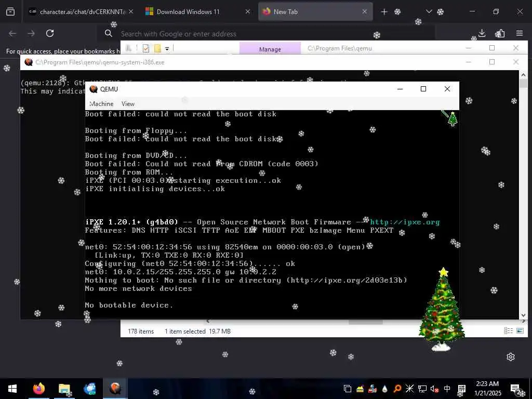Close the New Tab tab
The height and width of the screenshot is (399, 532).
point(364,12)
